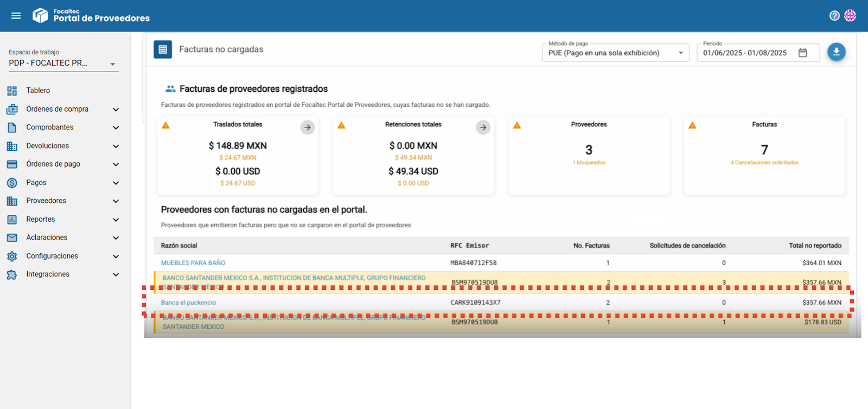
Task: Open the help question mark icon
Action: (834, 16)
